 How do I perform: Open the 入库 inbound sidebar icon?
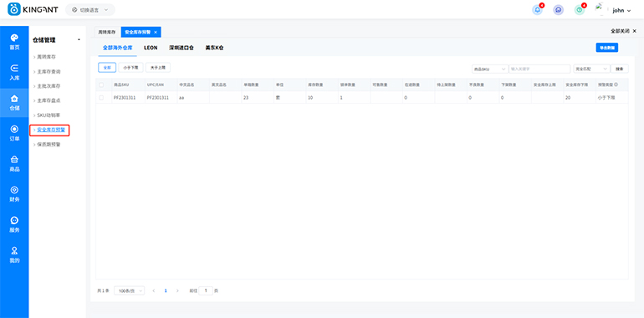pos(14,73)
